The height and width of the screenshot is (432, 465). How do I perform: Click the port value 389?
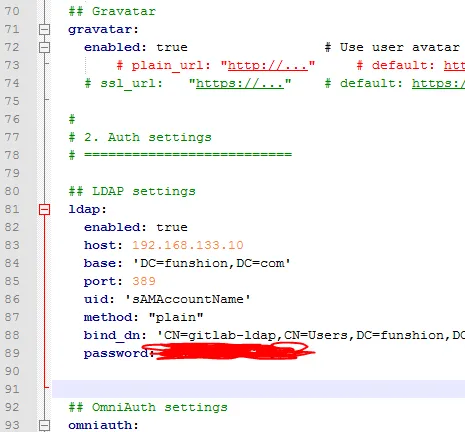[x=144, y=281]
